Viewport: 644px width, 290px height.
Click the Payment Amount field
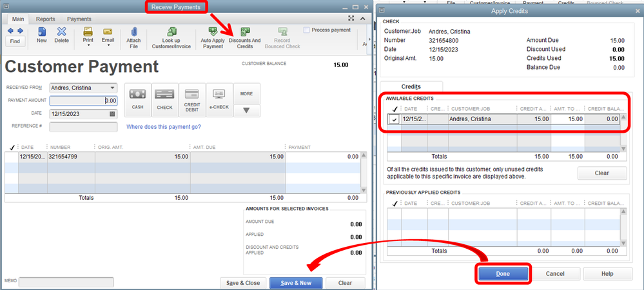click(83, 101)
